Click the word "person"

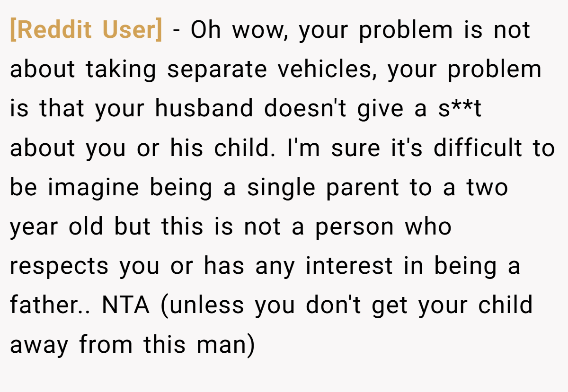coord(355,227)
